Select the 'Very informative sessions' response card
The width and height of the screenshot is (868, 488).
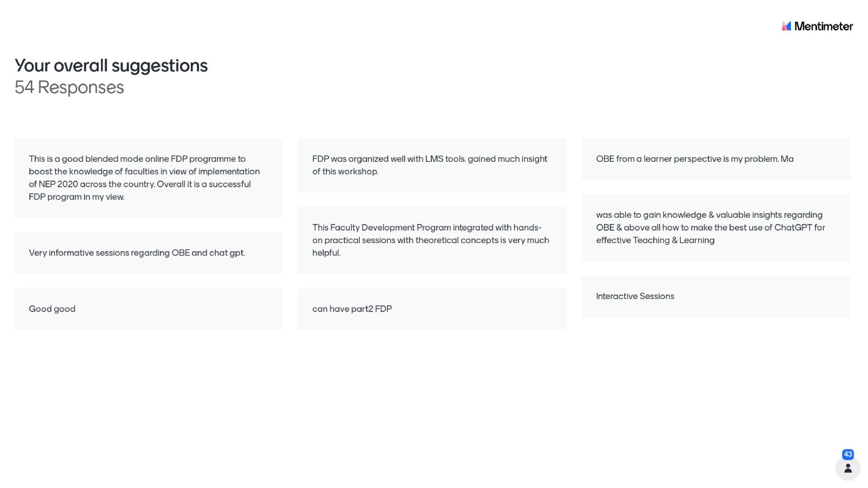tap(148, 253)
